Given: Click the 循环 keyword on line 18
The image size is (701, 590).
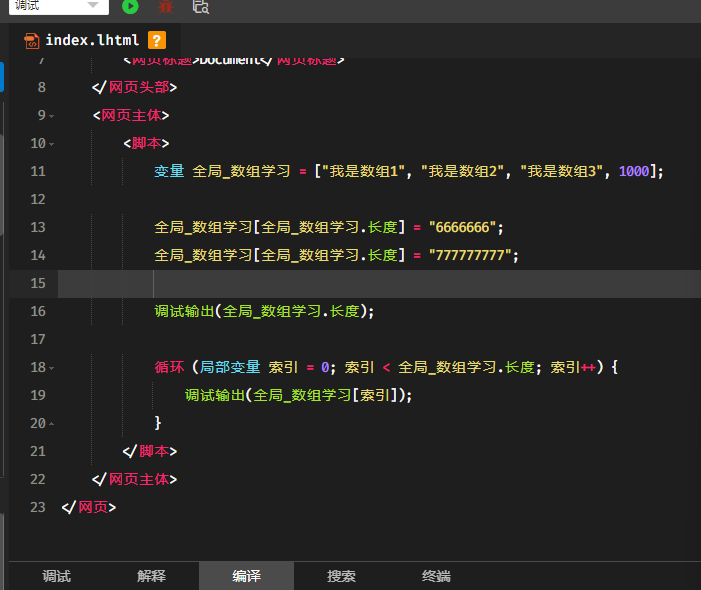Looking at the screenshot, I should pos(169,367).
